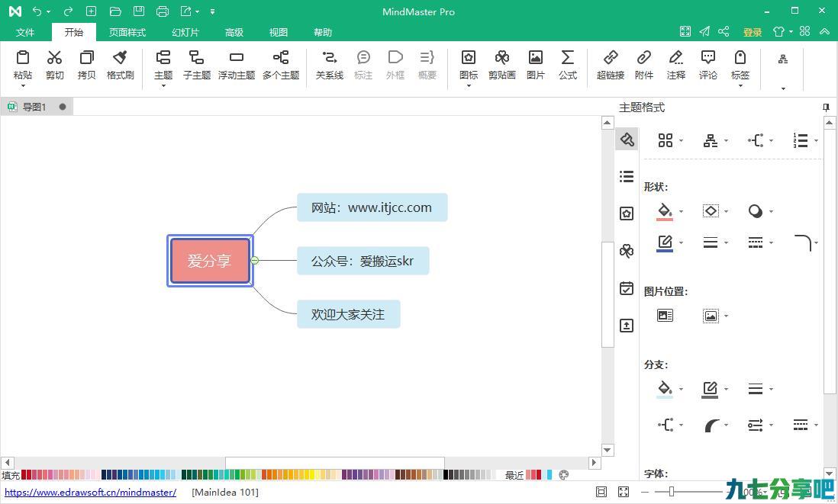
Task: Click the Paste (粘贴) icon
Action: point(22,58)
